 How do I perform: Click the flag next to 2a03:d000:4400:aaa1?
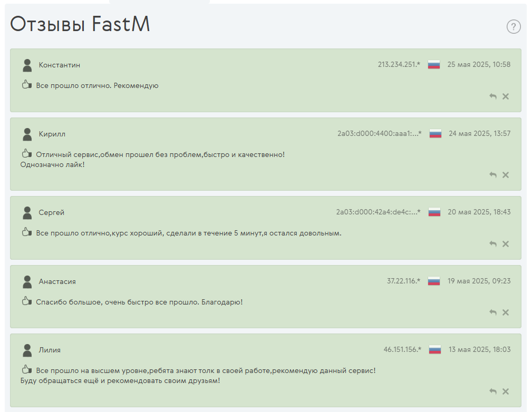[x=436, y=133]
